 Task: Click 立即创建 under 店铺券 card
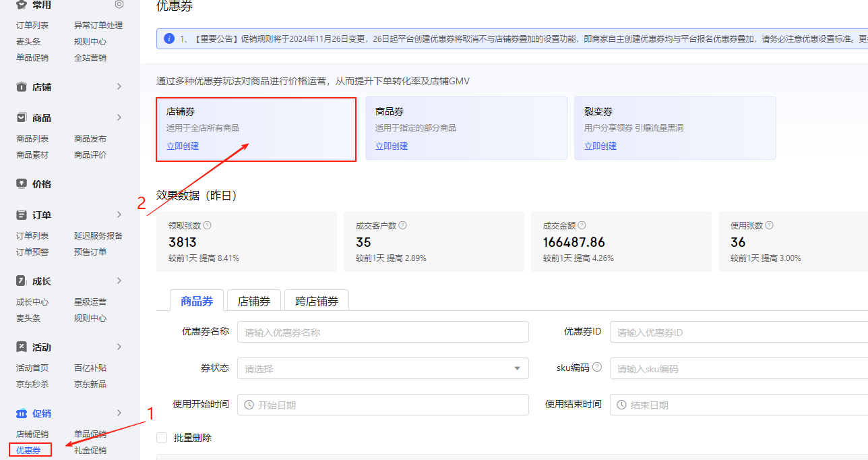183,146
